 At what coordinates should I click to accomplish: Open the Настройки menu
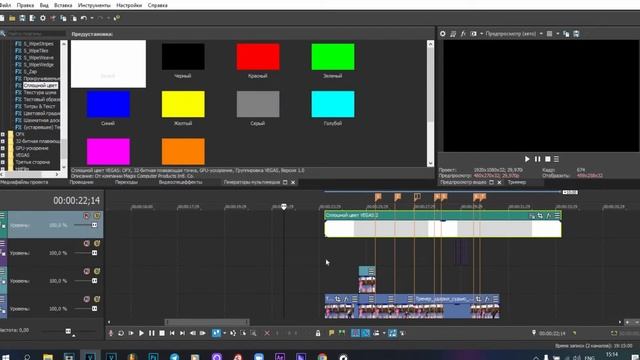[129, 5]
